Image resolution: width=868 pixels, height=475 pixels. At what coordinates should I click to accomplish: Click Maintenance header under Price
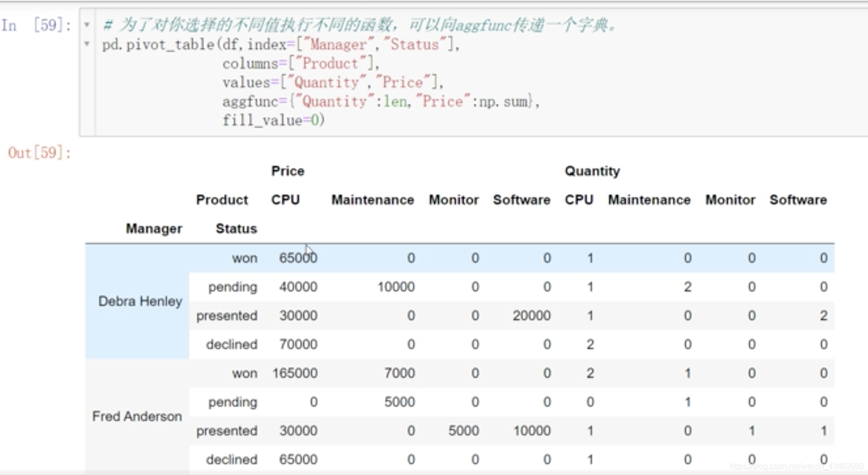pyautogui.click(x=373, y=200)
